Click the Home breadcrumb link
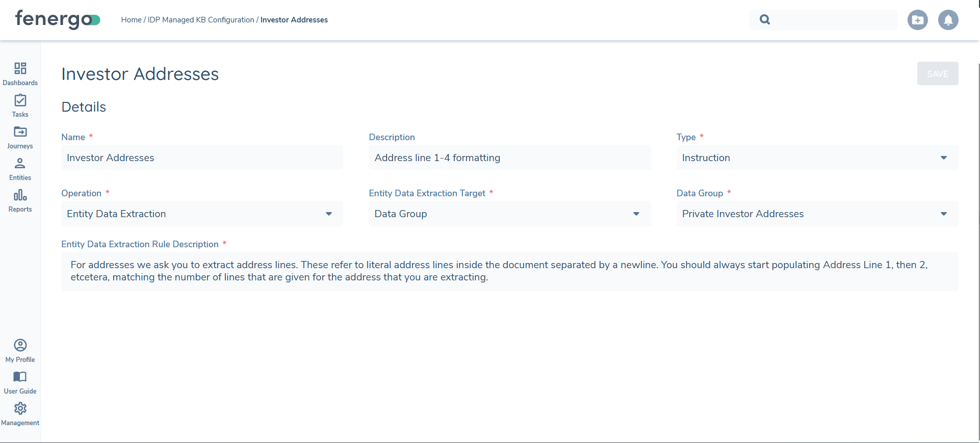The height and width of the screenshot is (443, 980). pos(131,20)
